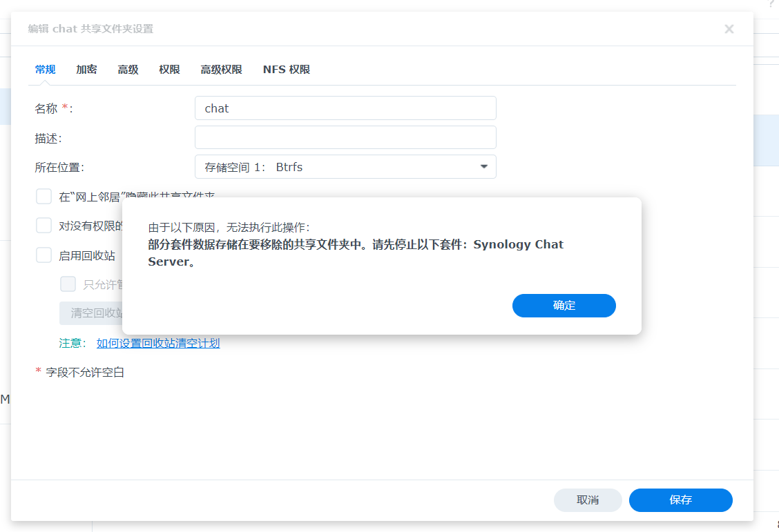
Task: Toggle the 只允许管理员 sub-checkbox under recycle bin
Action: pyautogui.click(x=68, y=284)
